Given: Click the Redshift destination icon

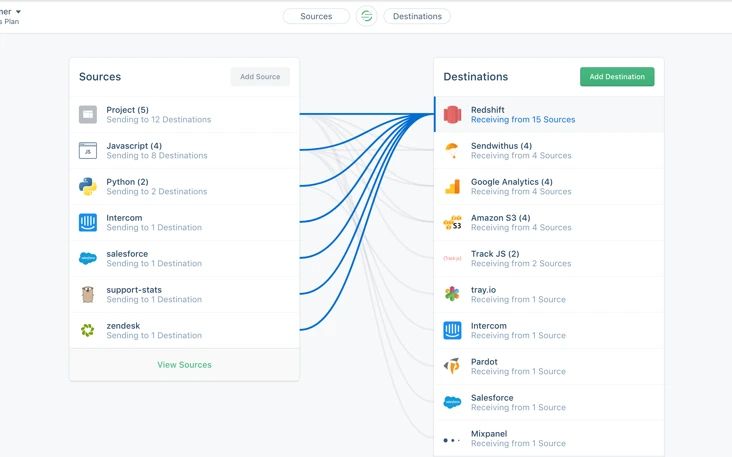Looking at the screenshot, I should coord(452,114).
